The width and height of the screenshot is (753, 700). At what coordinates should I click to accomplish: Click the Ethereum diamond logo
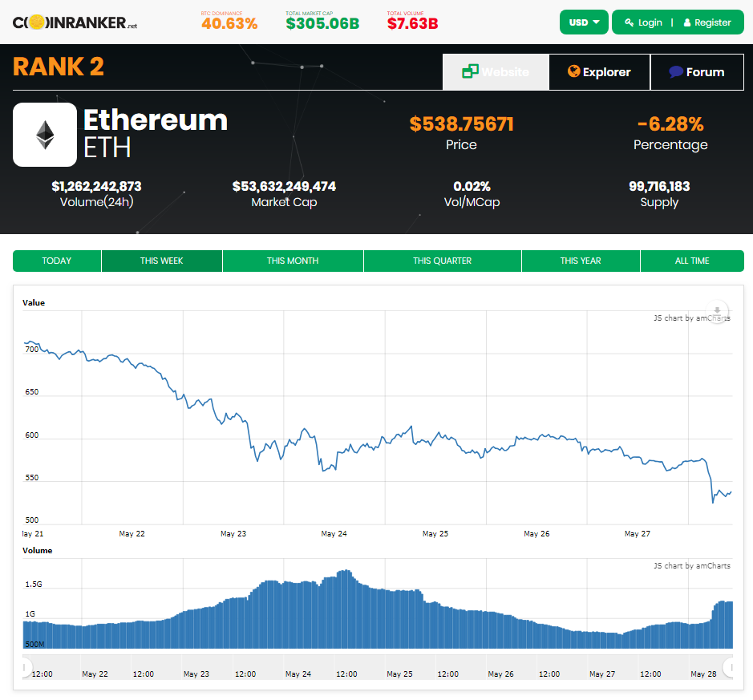click(45, 135)
